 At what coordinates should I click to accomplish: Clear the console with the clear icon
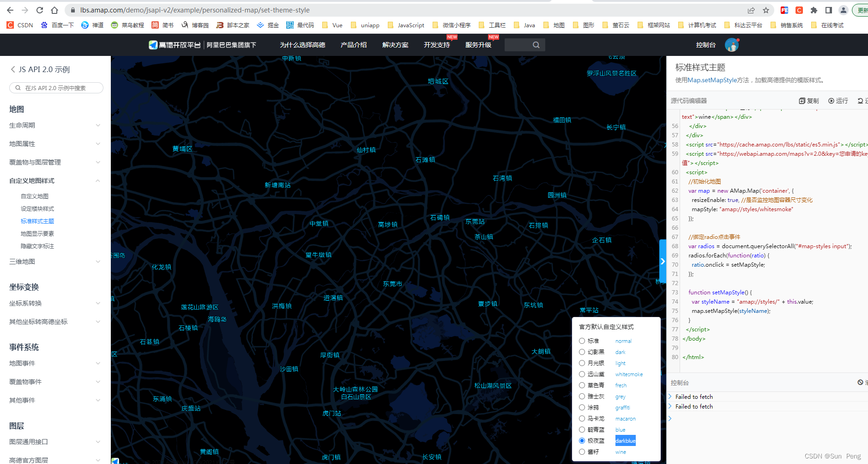(861, 382)
